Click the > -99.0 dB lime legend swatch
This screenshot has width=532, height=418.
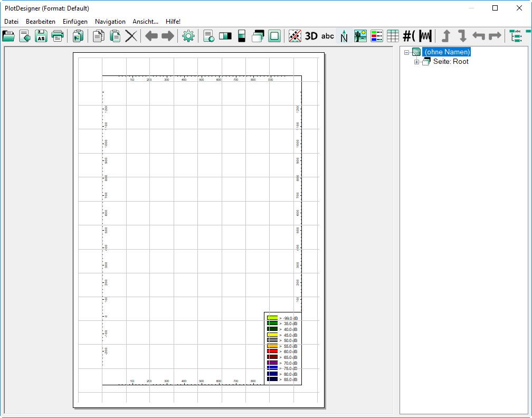(x=272, y=318)
